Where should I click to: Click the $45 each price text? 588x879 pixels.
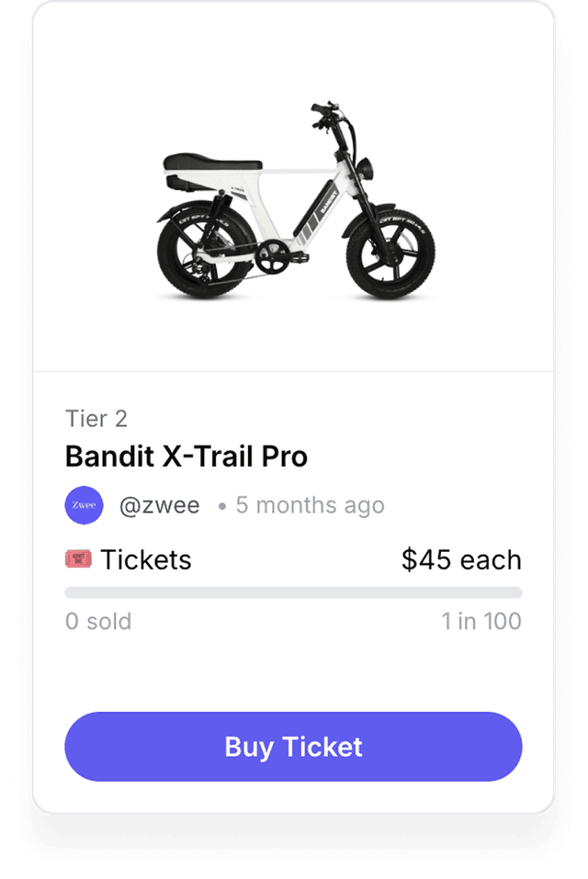[460, 559]
